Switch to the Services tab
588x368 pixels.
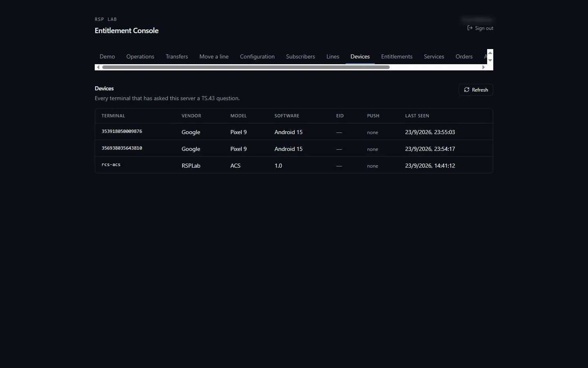click(x=434, y=56)
